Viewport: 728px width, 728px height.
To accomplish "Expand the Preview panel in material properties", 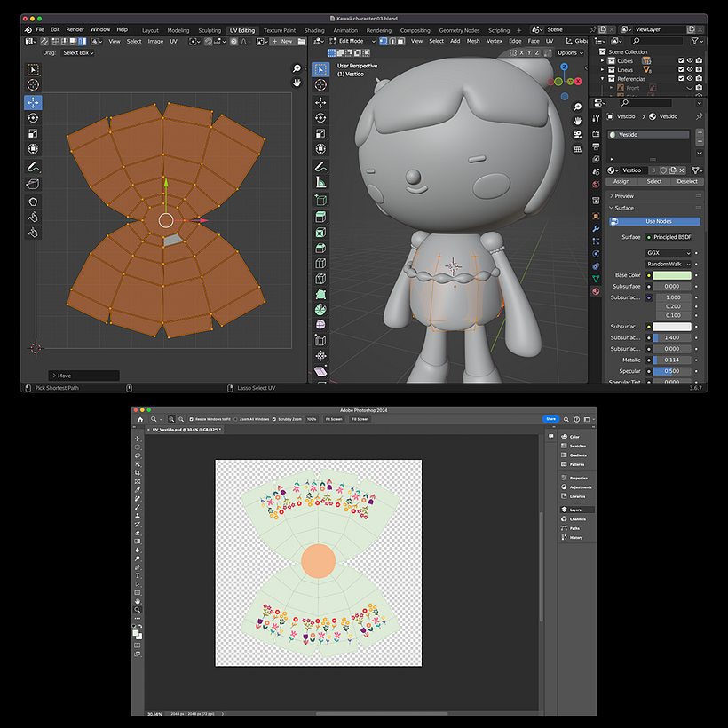I will point(624,195).
